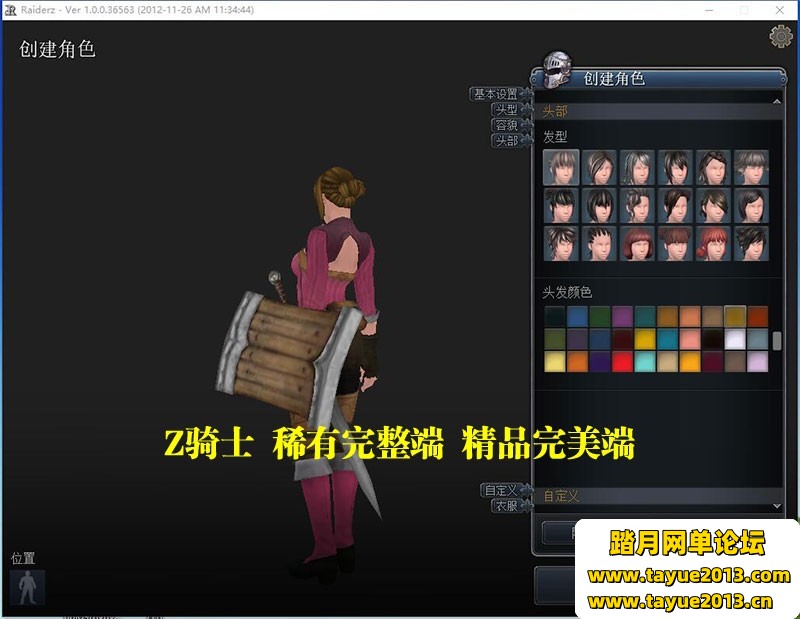Click the knight helmet emblem atop panel

[x=556, y=69]
